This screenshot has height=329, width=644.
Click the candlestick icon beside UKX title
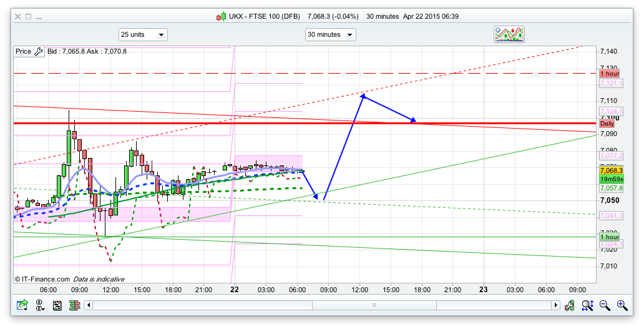(221, 16)
